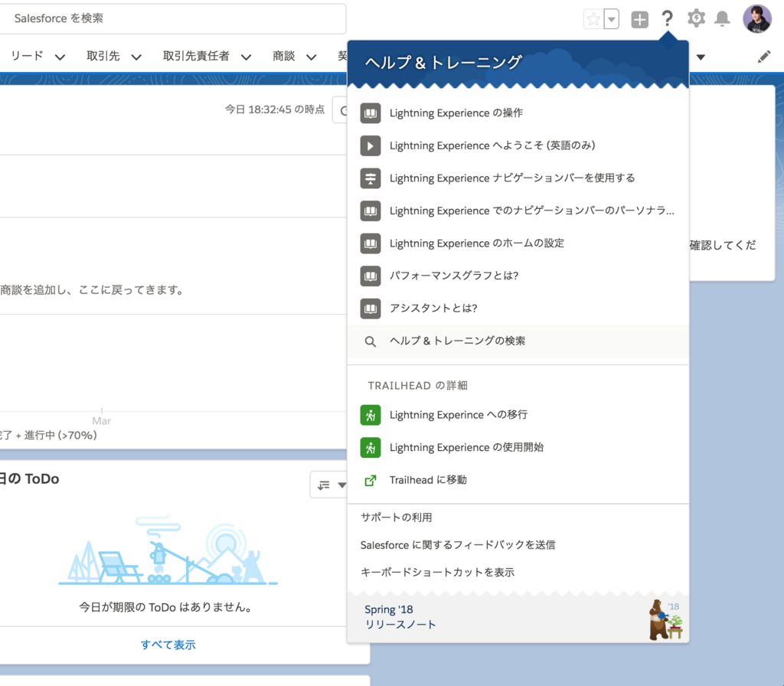Click book icon for ナビゲーションバーのパーソナラ…
The height and width of the screenshot is (686, 784).
371,211
